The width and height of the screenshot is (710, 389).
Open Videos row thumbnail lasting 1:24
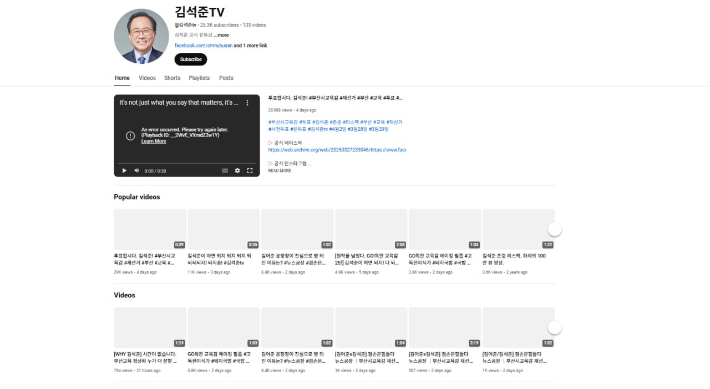[150, 327]
